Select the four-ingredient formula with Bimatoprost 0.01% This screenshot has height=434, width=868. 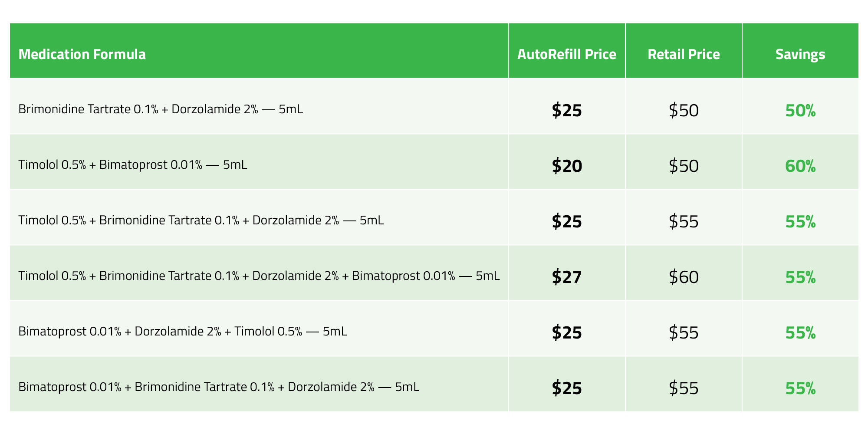[259, 276]
